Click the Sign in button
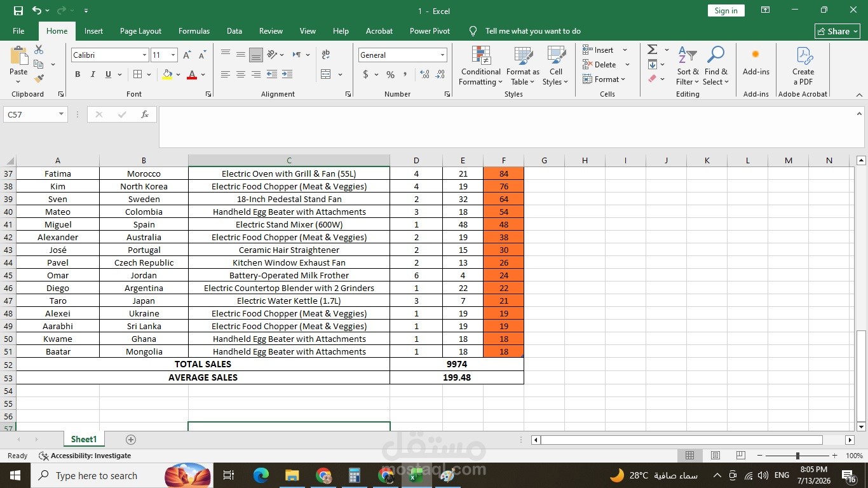Viewport: 868px width, 488px height. pos(726,11)
